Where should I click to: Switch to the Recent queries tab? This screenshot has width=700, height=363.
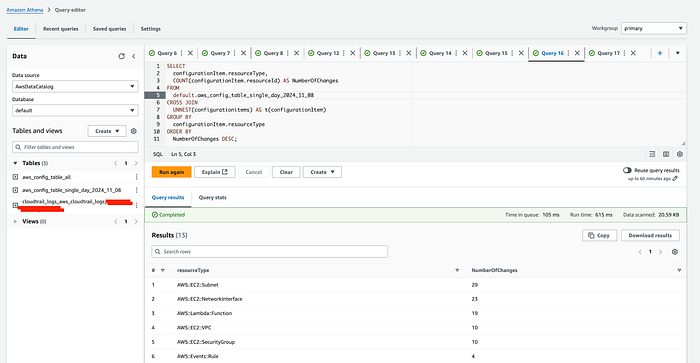[61, 29]
